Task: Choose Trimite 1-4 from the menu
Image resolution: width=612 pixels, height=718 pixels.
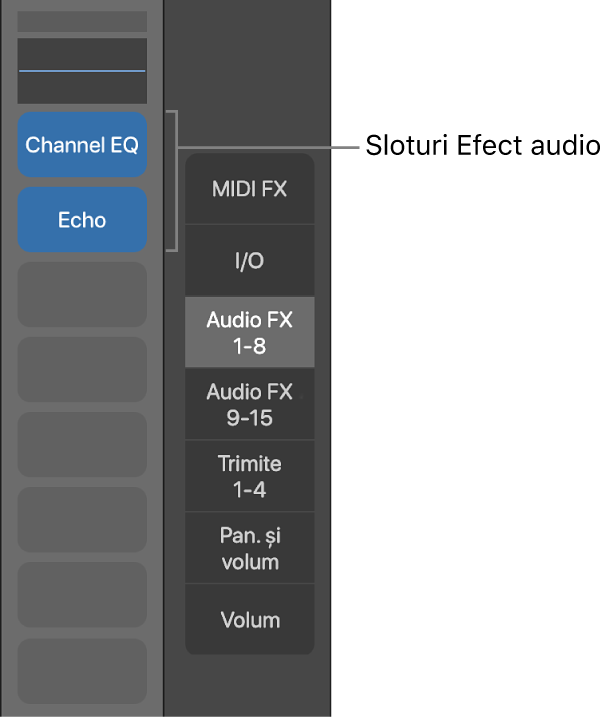Action: tap(249, 477)
